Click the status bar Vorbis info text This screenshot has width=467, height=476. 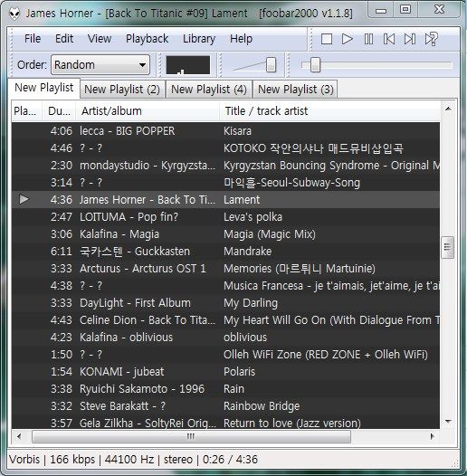tap(134, 459)
